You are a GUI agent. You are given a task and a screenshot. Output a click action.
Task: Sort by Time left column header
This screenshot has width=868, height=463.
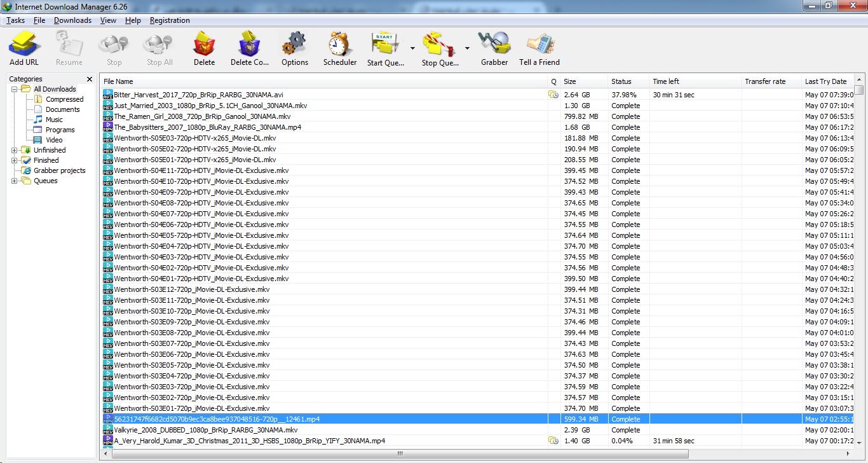pos(695,81)
